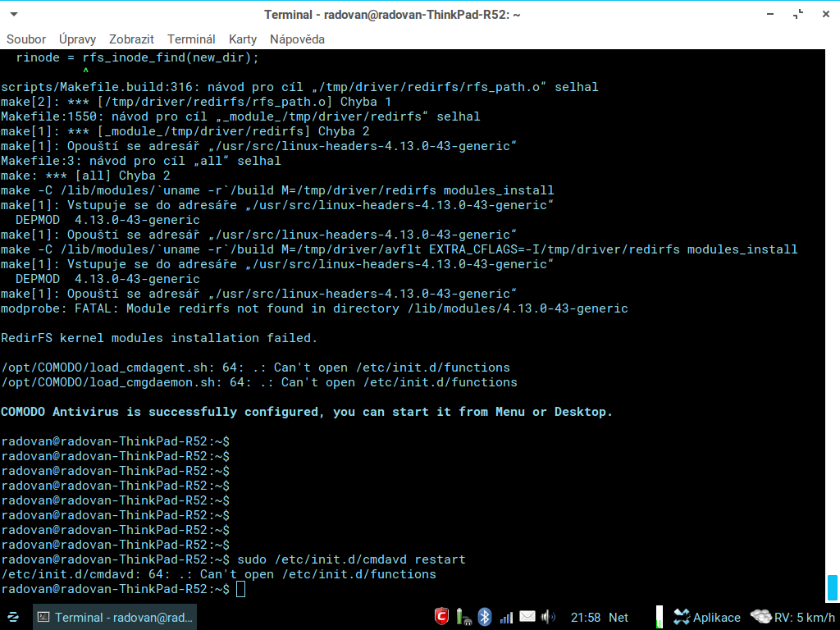Image resolution: width=840 pixels, height=630 pixels.
Task: Maximize the terminal window
Action: [798, 15]
